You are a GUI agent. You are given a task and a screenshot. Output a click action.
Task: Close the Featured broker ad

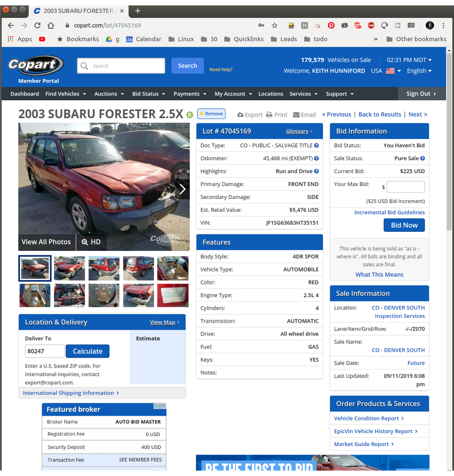click(x=163, y=406)
